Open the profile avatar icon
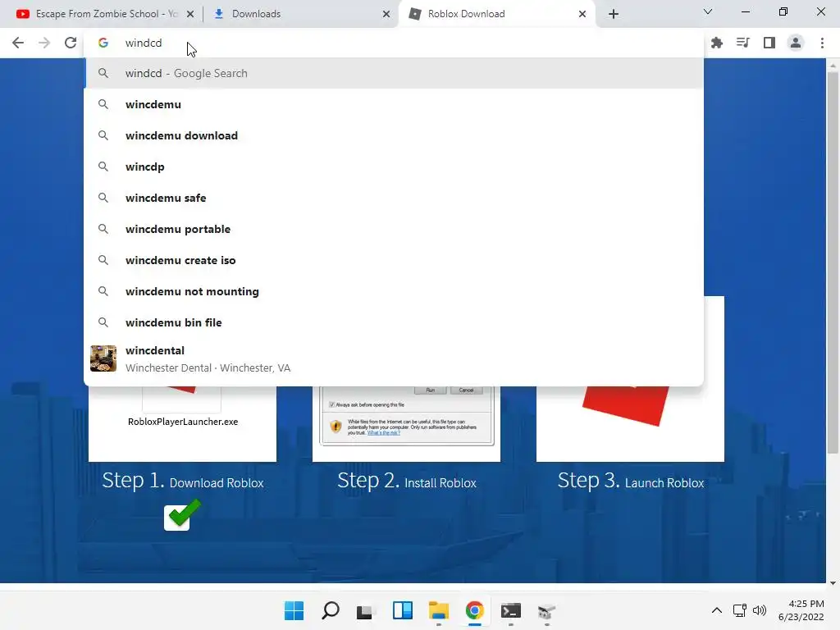This screenshot has width=840, height=630. (796, 43)
